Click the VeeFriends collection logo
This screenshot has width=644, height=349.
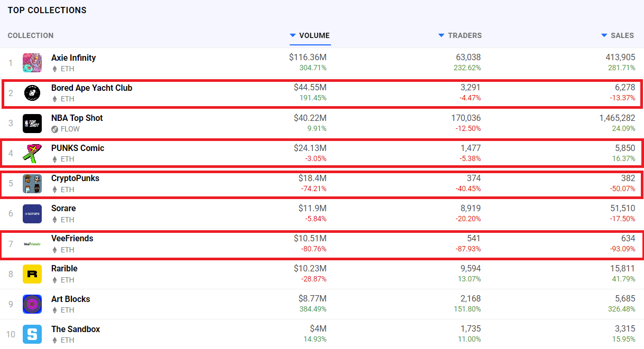32,244
